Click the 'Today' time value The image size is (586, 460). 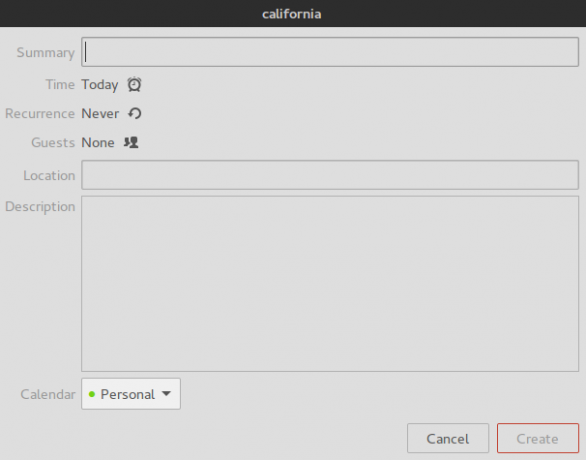(x=100, y=85)
